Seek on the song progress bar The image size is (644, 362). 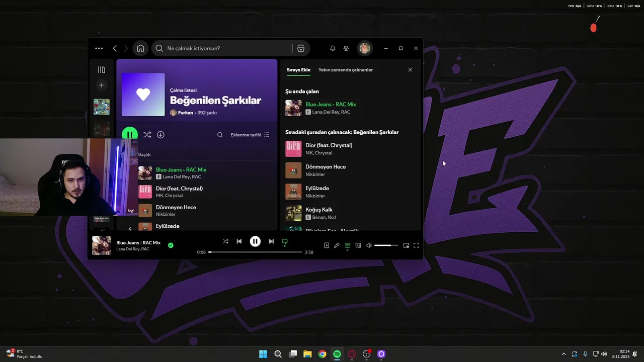255,252
